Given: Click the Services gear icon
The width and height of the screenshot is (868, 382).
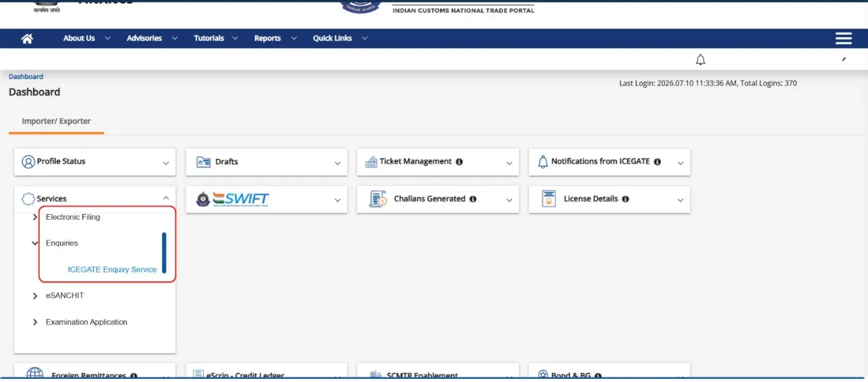Looking at the screenshot, I should (x=28, y=199).
